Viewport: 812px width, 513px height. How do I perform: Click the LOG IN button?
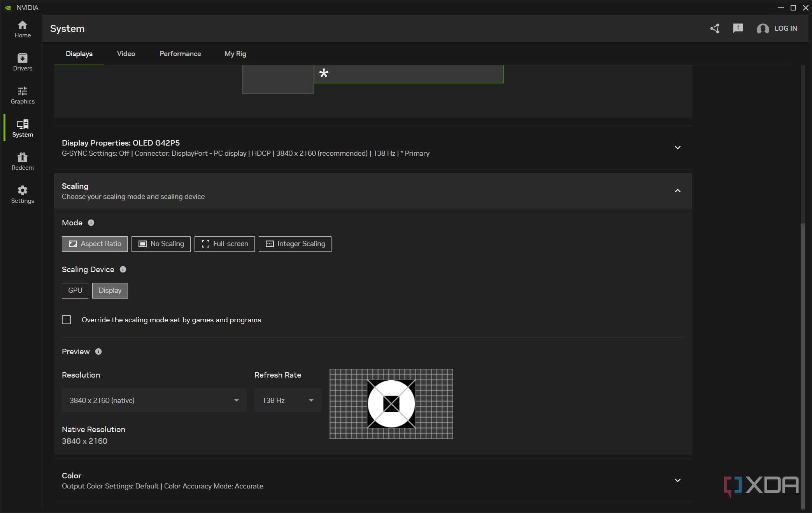click(786, 28)
